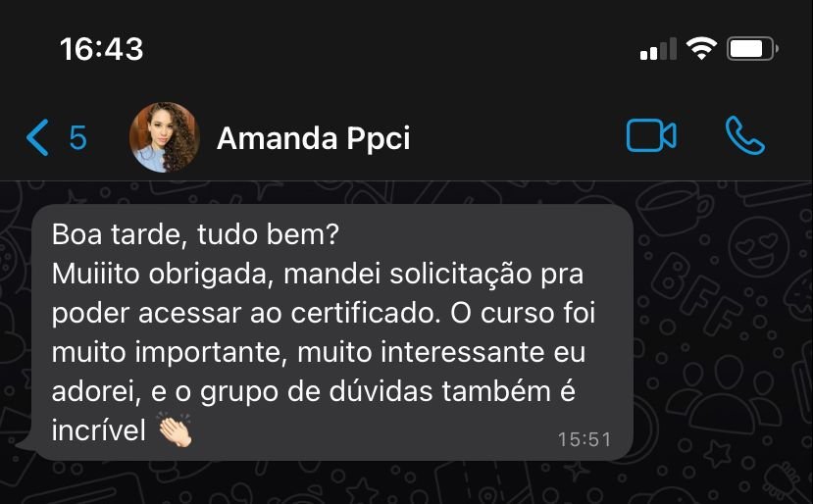Open contact info for Amanda Ppci
The height and width of the screenshot is (504, 813).
pyautogui.click(x=313, y=138)
